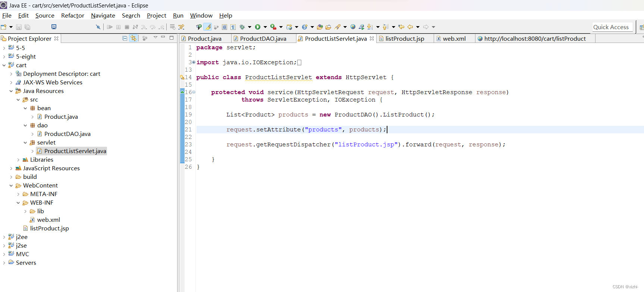Toggle Use Step Filters
This screenshot has height=292, width=644.
[182, 27]
